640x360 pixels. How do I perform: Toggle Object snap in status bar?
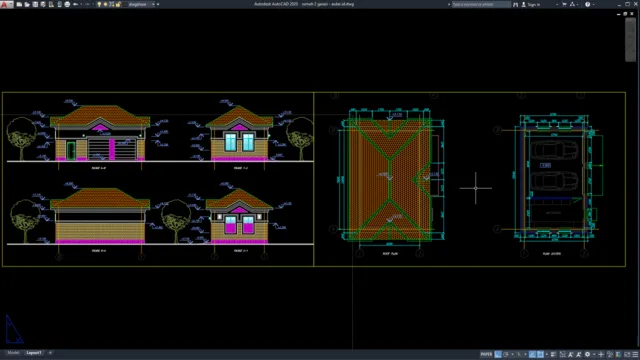click(x=540, y=354)
